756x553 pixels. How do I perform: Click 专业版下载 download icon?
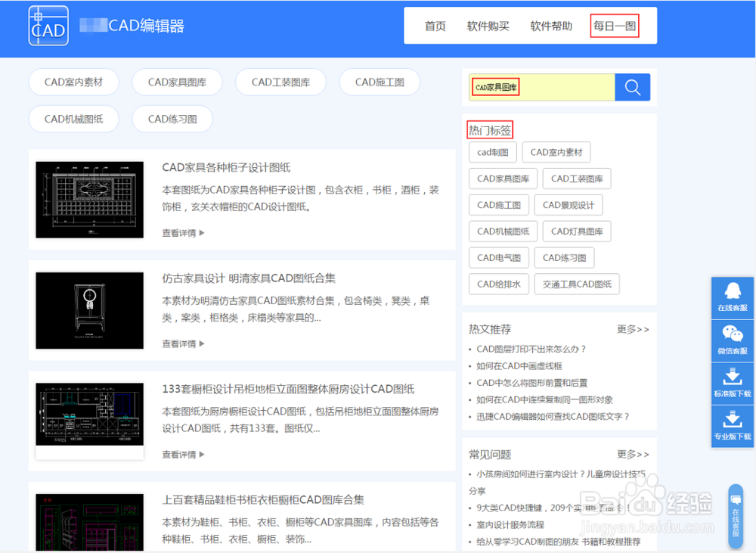[x=733, y=426]
